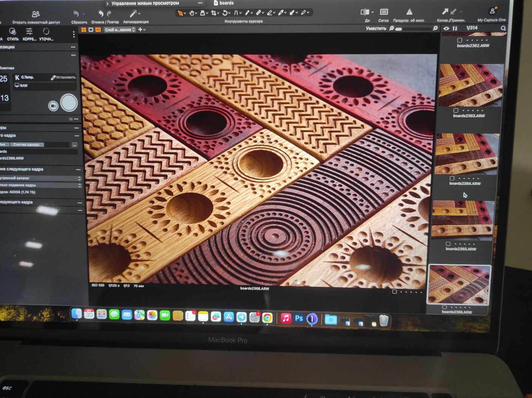Open Photoshop from the Dock
532x398 pixels.
coord(299,318)
